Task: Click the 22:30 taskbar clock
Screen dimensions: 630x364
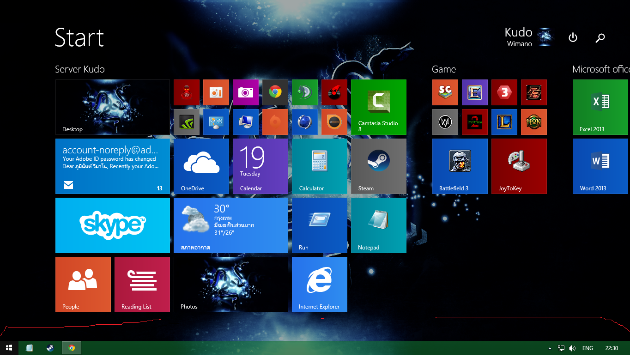Action: point(612,348)
